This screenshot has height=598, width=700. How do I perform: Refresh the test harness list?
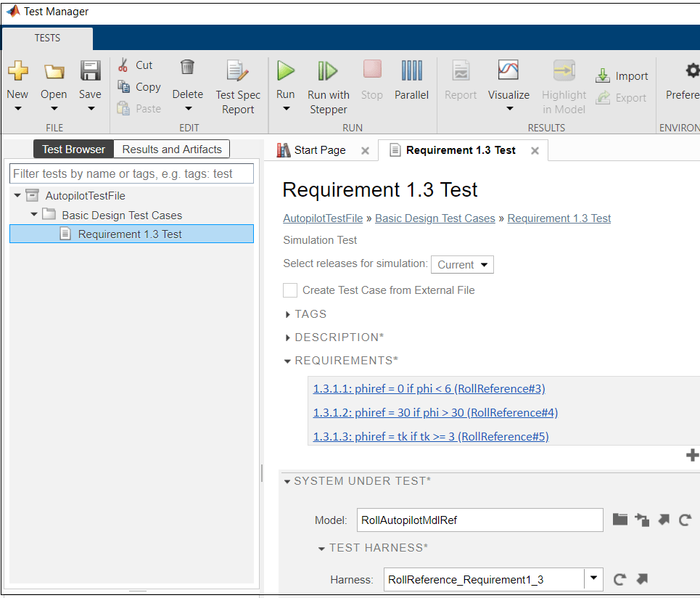tap(619, 579)
